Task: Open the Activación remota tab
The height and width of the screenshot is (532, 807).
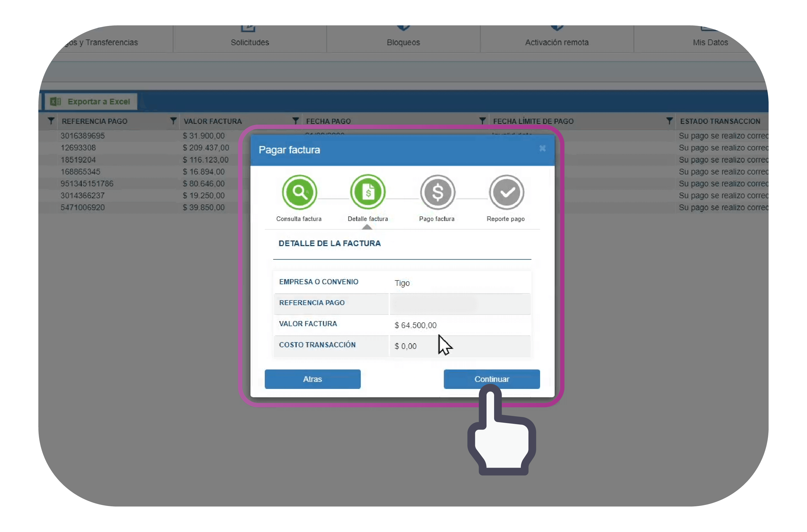Action: click(x=556, y=42)
